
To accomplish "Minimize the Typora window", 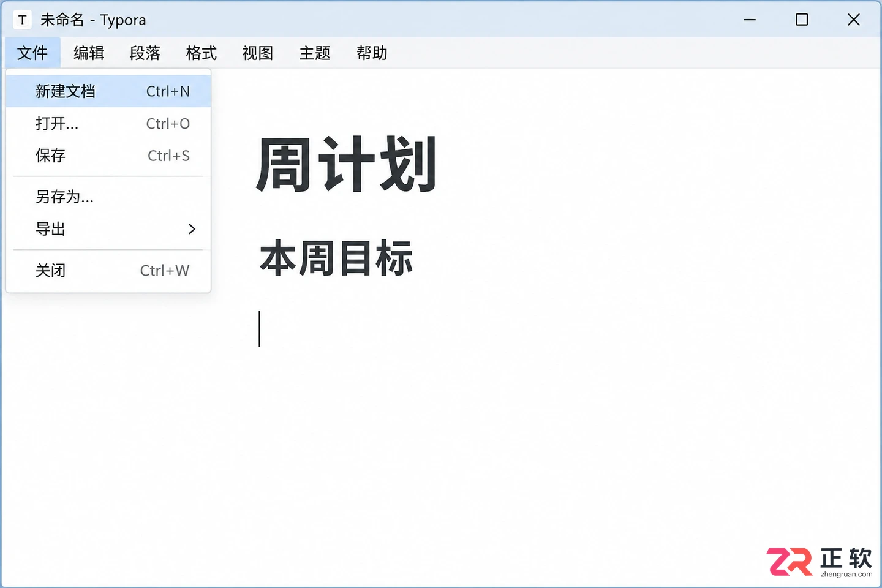I will click(750, 20).
